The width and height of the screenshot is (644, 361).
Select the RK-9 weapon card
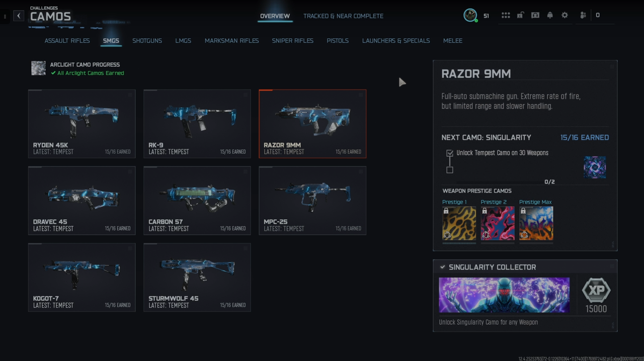coord(197,124)
